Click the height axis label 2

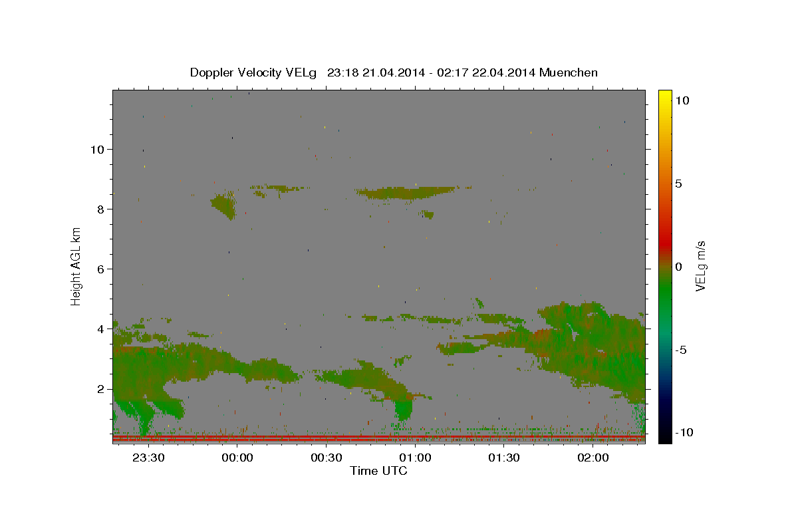click(x=101, y=388)
